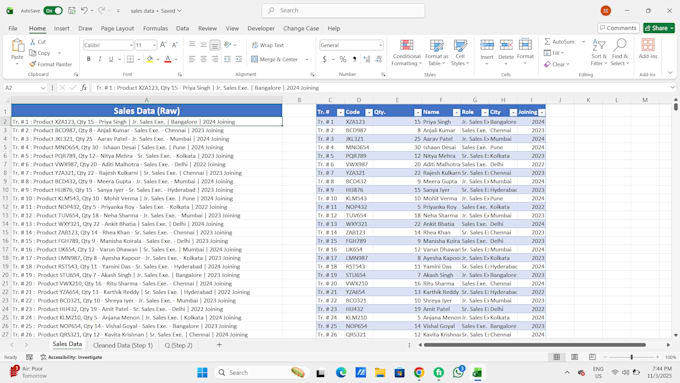Apply the yellow Fill Color
The width and height of the screenshot is (680, 383).
click(150, 59)
